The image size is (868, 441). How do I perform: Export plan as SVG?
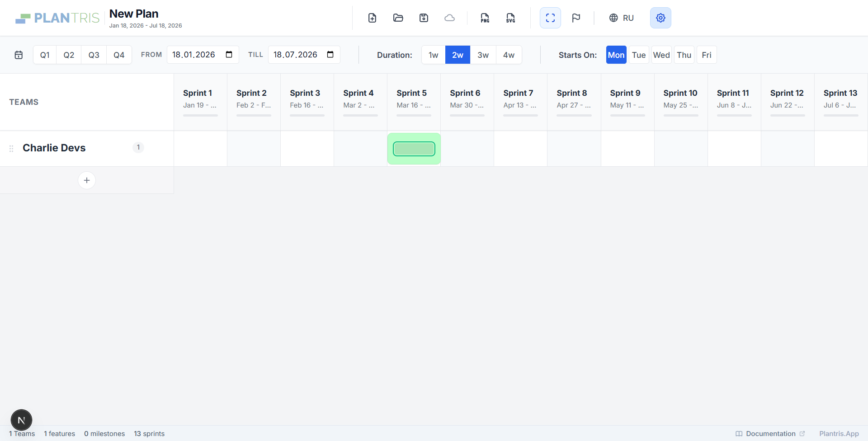(510, 18)
